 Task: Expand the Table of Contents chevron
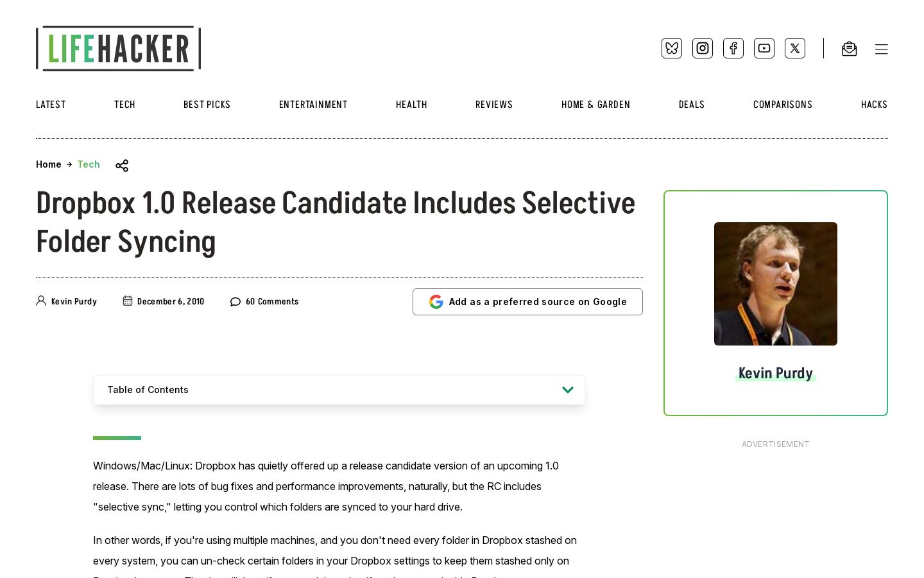(568, 390)
